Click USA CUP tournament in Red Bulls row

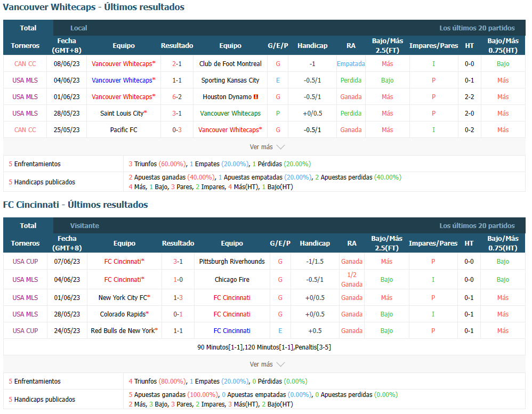point(25,330)
